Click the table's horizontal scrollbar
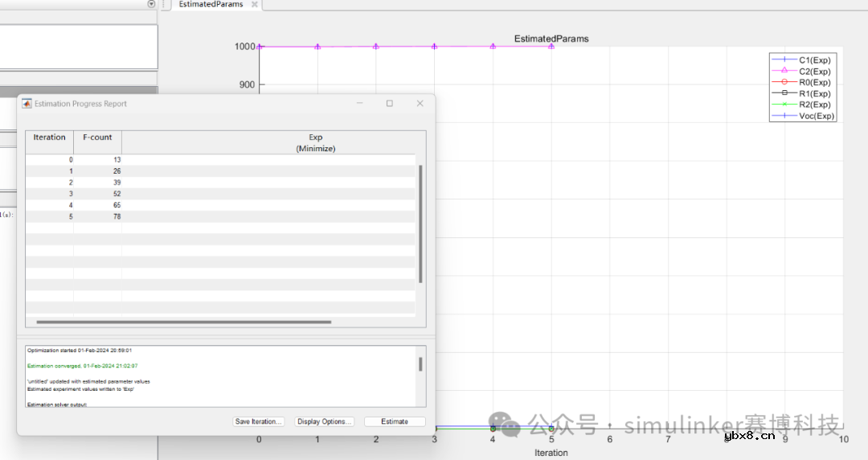This screenshot has height=460, width=868. point(184,322)
